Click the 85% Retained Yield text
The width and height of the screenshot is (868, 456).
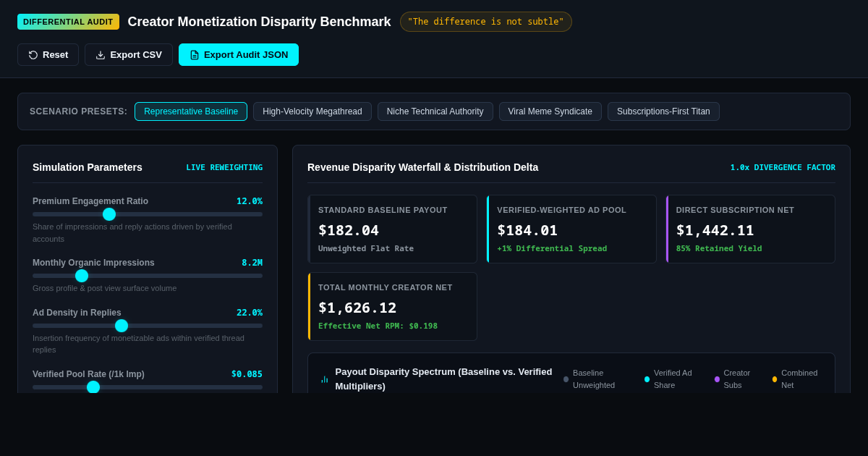(x=719, y=248)
